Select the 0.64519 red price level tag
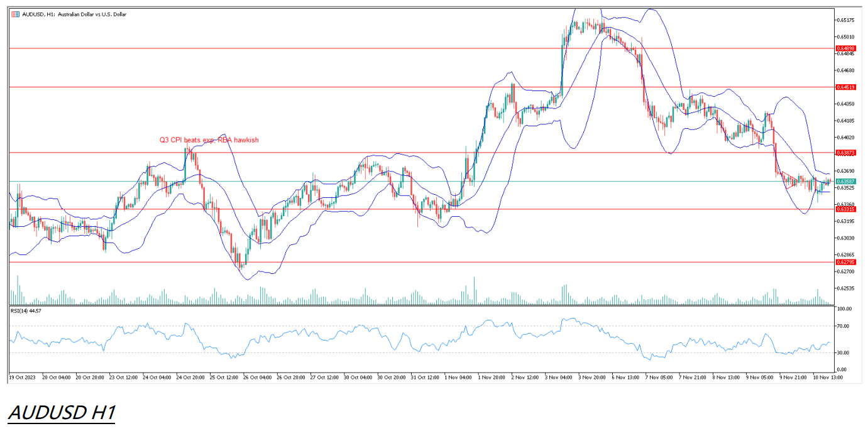Viewport: 868px width, 431px height. click(845, 87)
